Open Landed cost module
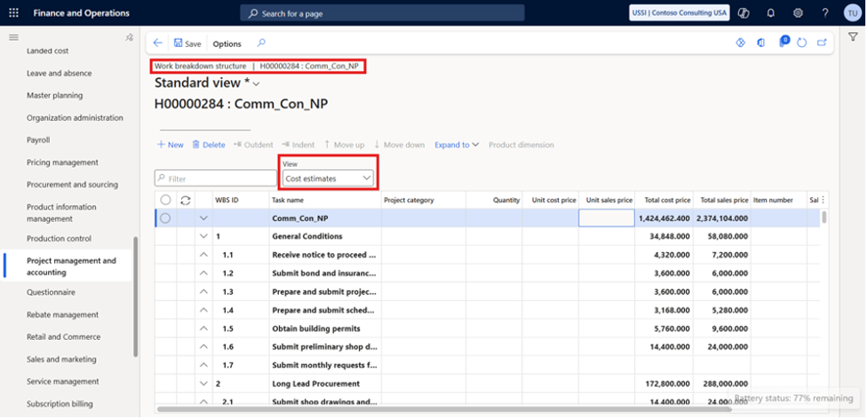The width and height of the screenshot is (868, 419). 48,51
